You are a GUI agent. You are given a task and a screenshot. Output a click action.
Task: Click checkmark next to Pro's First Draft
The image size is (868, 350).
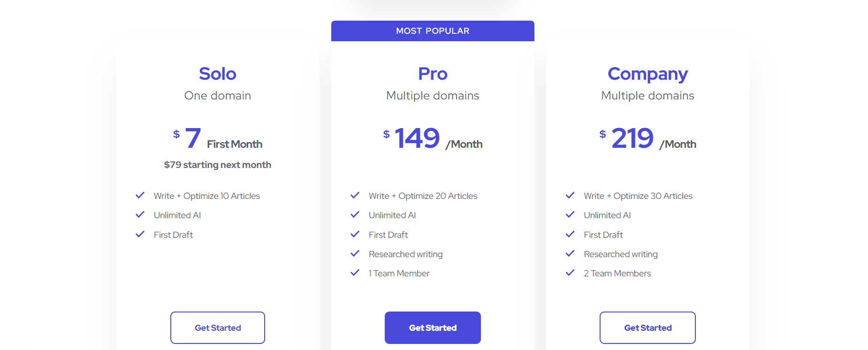[x=355, y=234]
